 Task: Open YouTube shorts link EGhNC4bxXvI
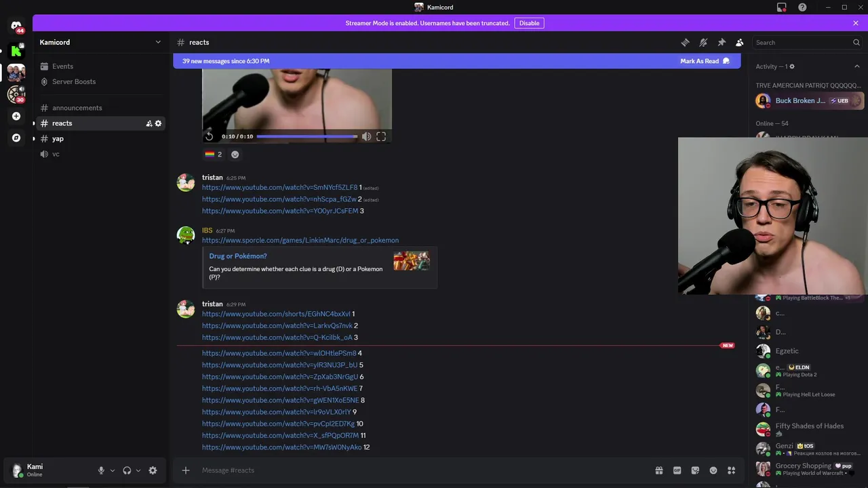[276, 314]
